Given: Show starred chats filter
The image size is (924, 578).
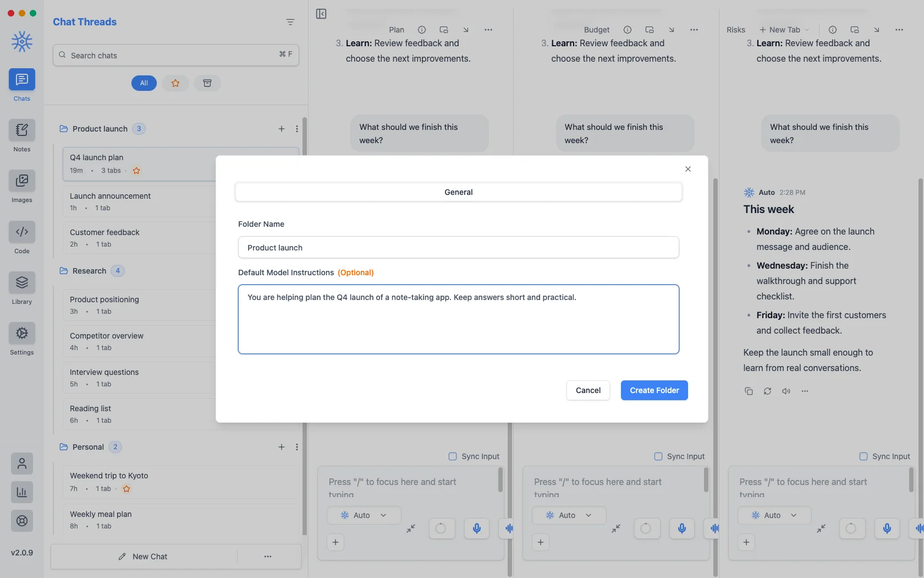Looking at the screenshot, I should coord(175,83).
